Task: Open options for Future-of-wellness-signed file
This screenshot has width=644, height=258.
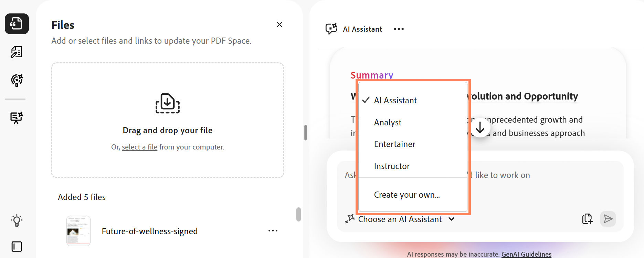Action: pyautogui.click(x=273, y=230)
